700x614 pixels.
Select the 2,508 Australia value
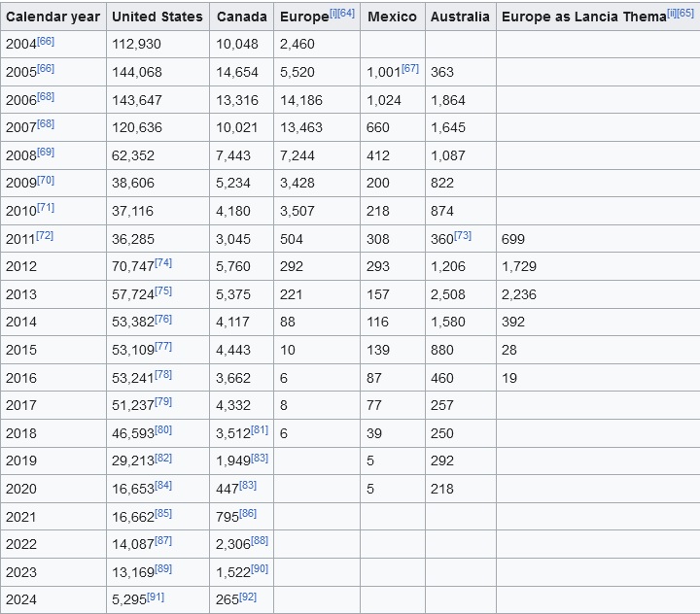click(448, 294)
